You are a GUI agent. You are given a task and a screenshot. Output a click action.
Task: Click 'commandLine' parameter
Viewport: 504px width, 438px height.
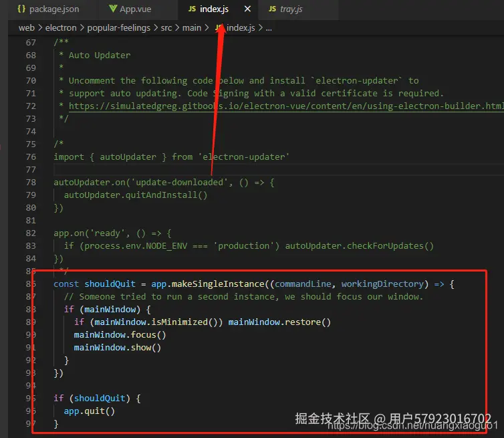click(303, 284)
